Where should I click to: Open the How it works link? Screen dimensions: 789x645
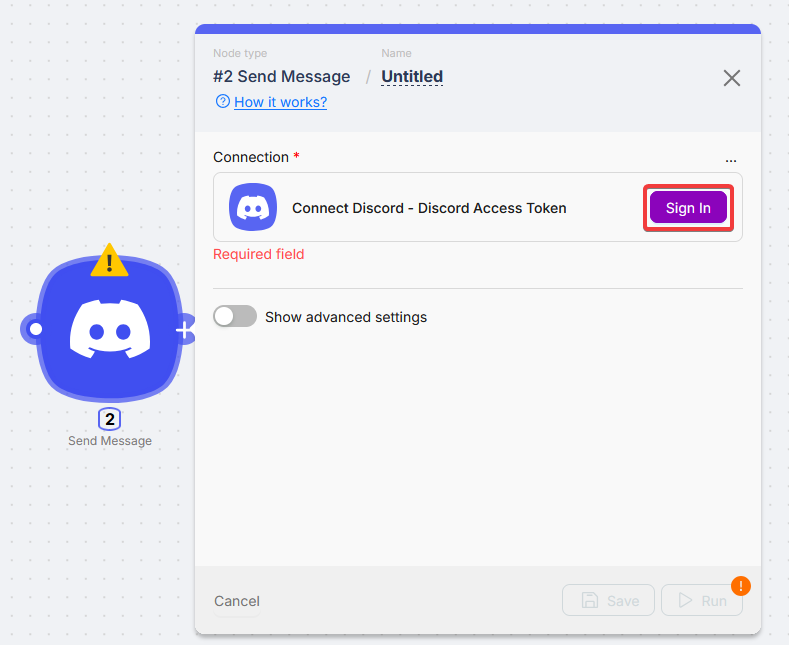[280, 102]
